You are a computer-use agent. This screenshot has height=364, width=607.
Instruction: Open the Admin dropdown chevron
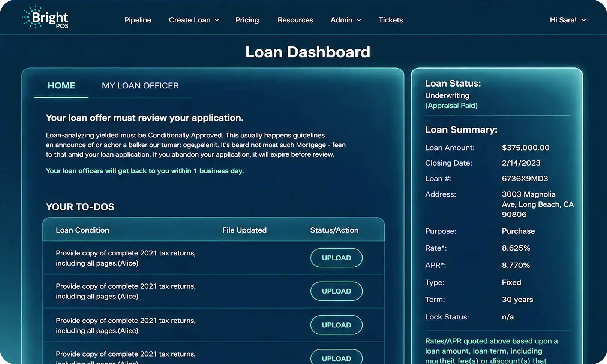359,20
